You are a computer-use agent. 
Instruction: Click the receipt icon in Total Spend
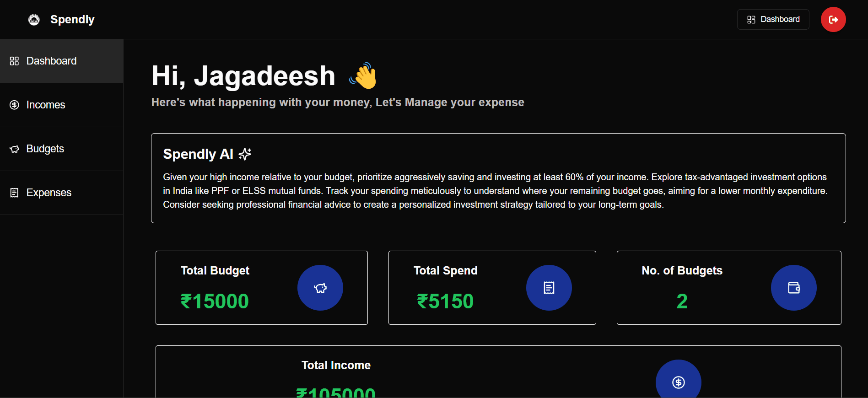coord(549,288)
